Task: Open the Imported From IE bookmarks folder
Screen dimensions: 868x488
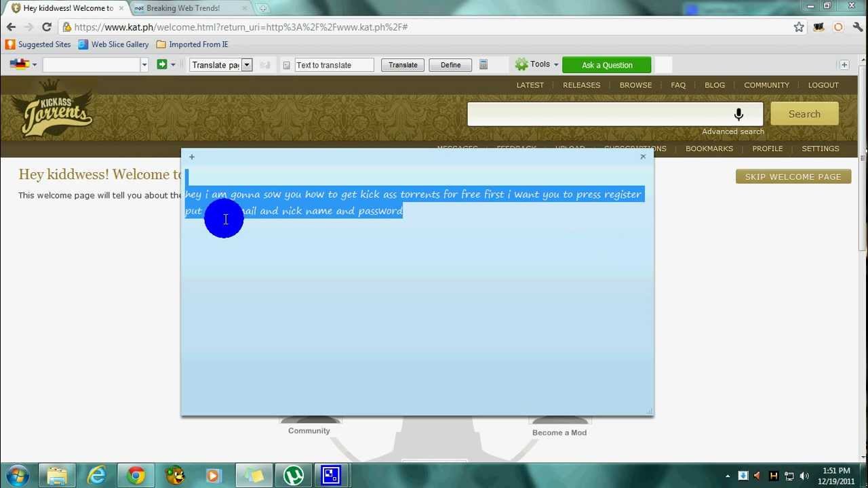Action: click(x=192, y=44)
